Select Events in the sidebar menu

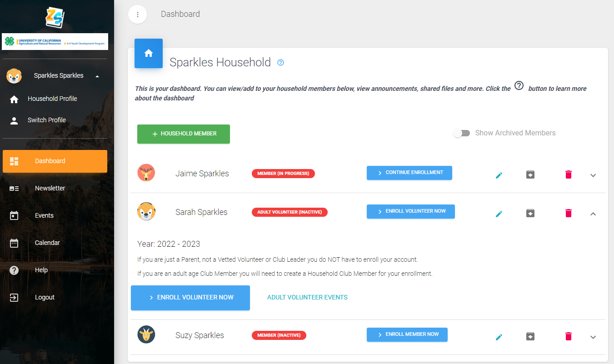coord(44,215)
